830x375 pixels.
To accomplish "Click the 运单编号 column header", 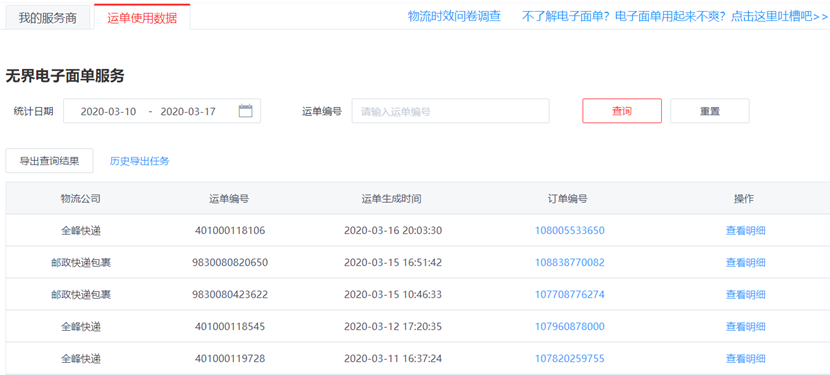I will (x=229, y=199).
